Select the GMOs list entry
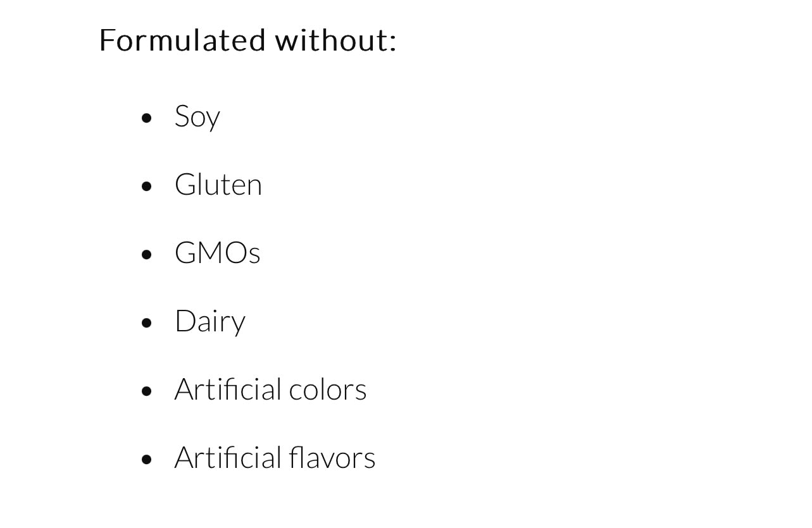Viewport: 812px width, 528px height. [217, 252]
